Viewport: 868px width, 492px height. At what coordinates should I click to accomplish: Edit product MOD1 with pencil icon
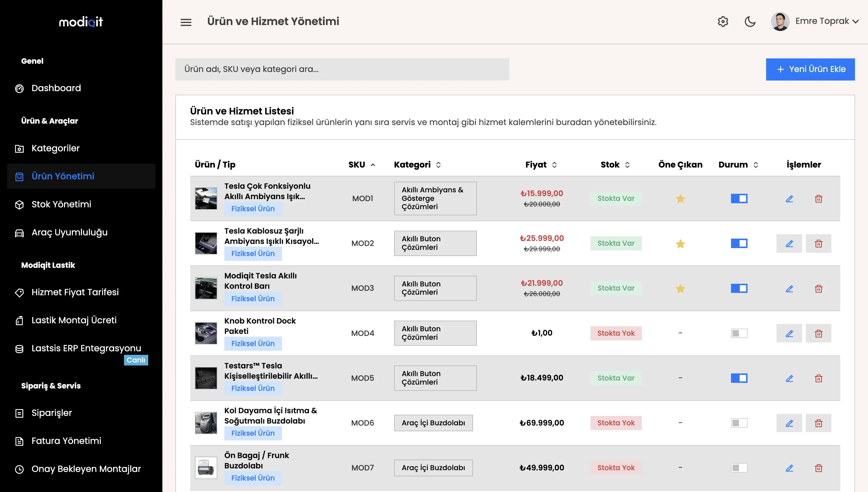click(789, 199)
